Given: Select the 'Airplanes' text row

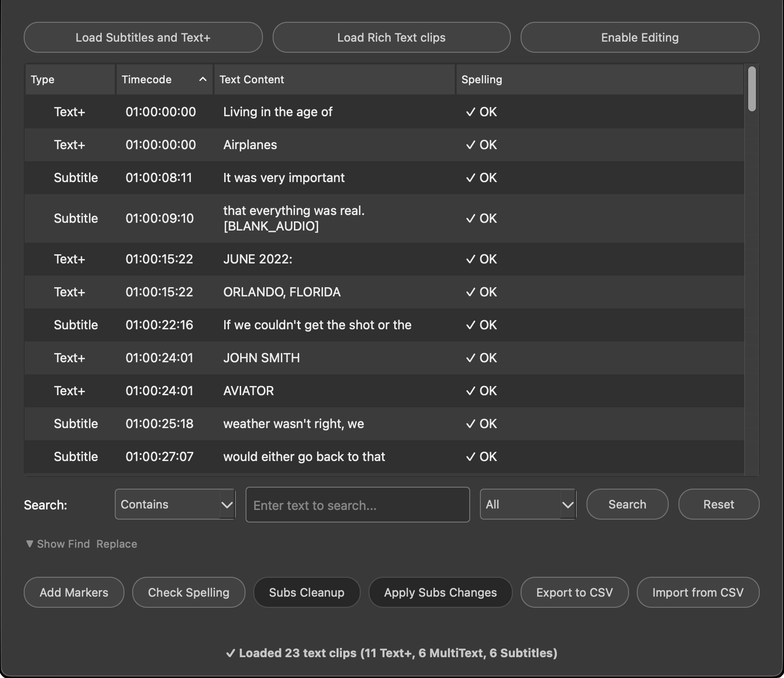Looking at the screenshot, I should click(384, 145).
